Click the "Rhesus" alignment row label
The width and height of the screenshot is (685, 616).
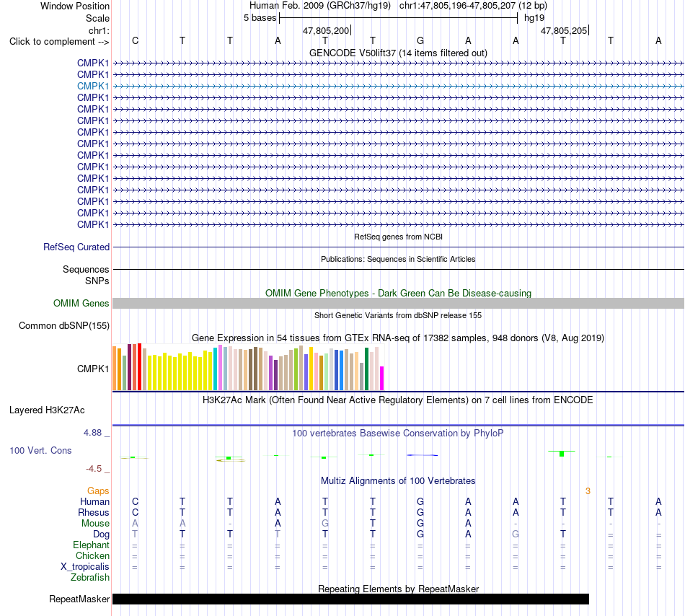tap(94, 512)
